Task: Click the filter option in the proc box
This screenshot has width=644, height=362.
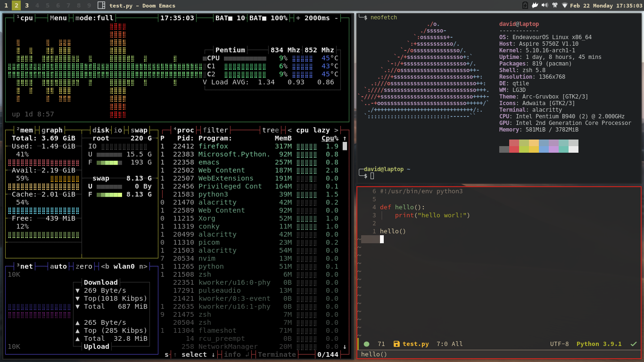Action: pyautogui.click(x=215, y=130)
